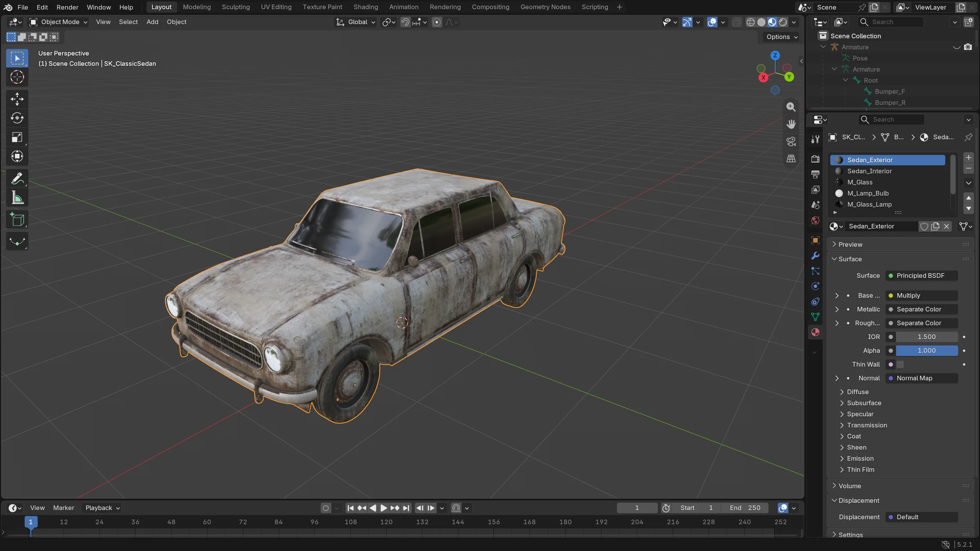Toggle auto keying record button
The height and width of the screenshot is (551, 980).
click(325, 508)
